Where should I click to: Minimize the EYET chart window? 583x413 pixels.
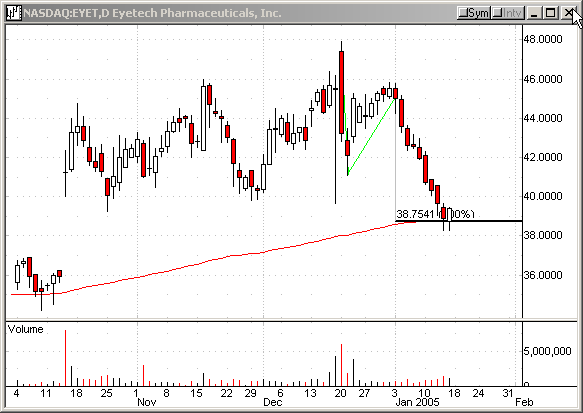coord(535,13)
